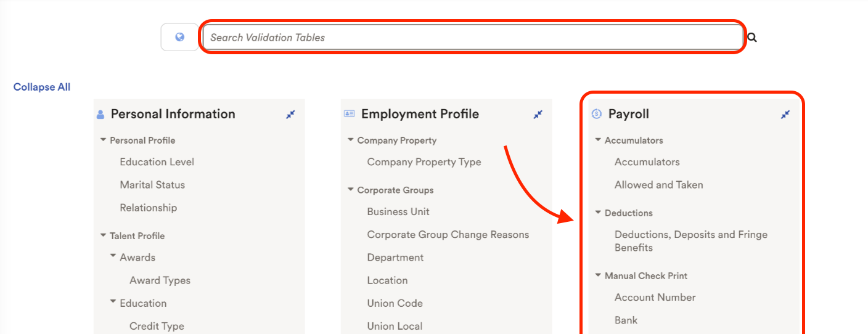The height and width of the screenshot is (334, 868).
Task: Collapse the Talent Profile section
Action: point(103,235)
